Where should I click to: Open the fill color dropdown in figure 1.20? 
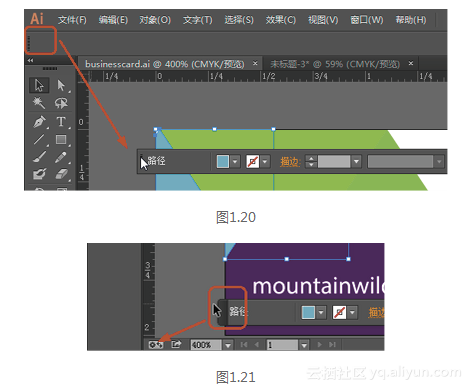235,162
